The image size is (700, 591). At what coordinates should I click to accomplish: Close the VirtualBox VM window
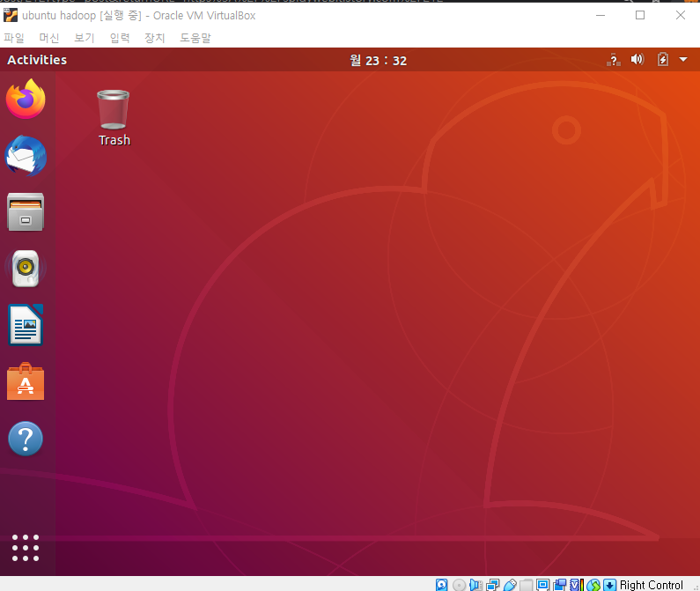(681, 15)
